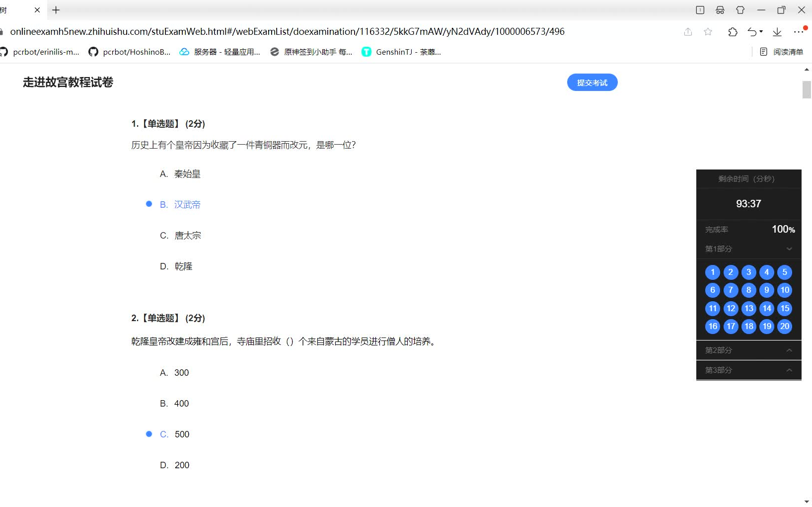Screen dimensions: 812x507
Task: Jump to question 17 bubble
Action: (x=731, y=327)
